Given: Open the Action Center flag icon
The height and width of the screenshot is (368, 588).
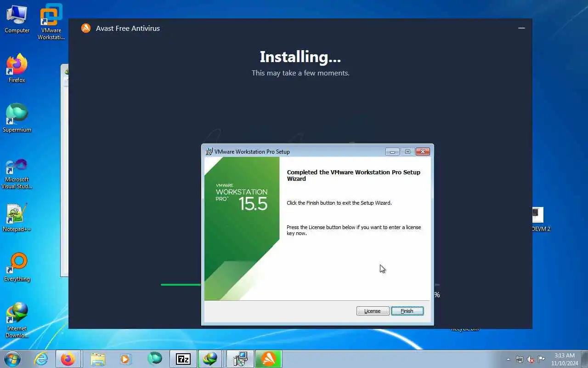Looking at the screenshot, I should (542, 359).
